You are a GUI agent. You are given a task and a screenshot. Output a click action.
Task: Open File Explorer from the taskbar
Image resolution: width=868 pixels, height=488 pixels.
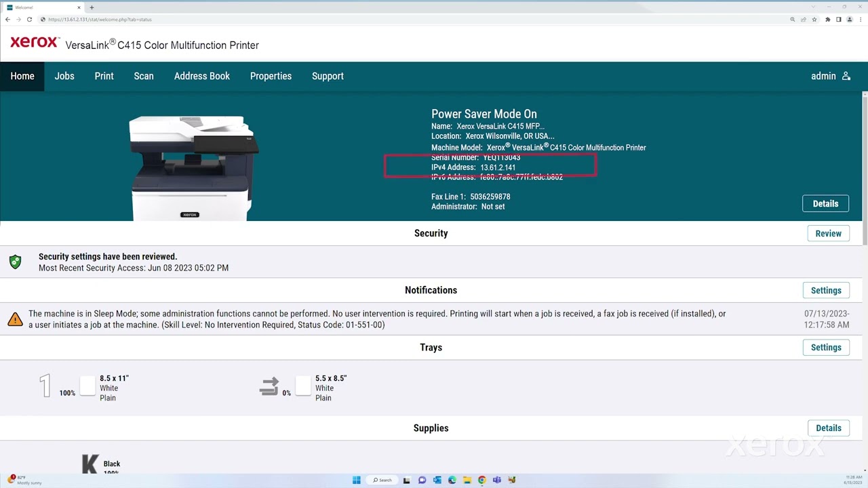tap(467, 480)
